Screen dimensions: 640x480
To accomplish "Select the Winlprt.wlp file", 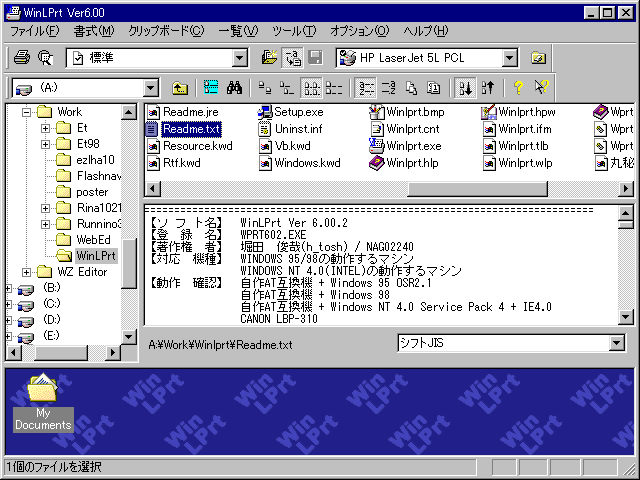I will coord(517,163).
